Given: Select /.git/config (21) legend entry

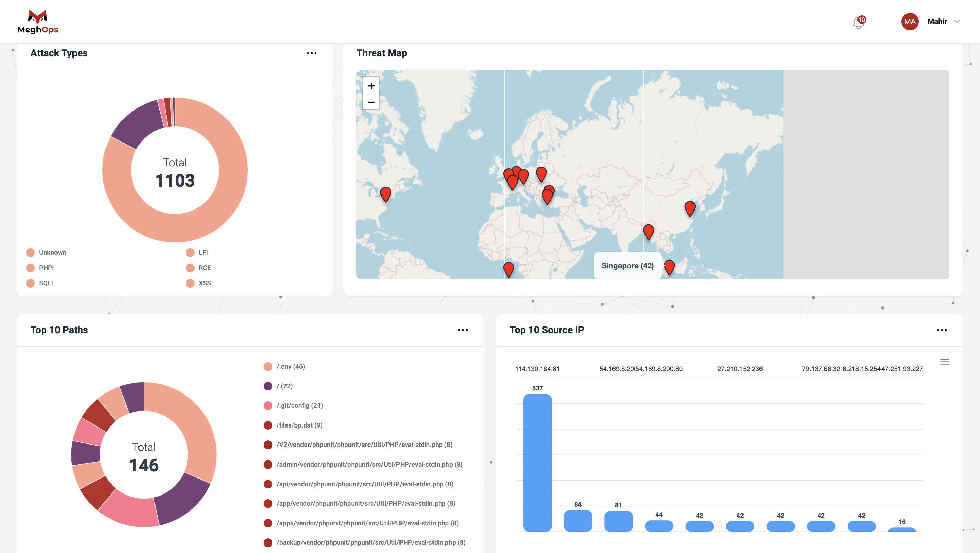Looking at the screenshot, I should [299, 405].
